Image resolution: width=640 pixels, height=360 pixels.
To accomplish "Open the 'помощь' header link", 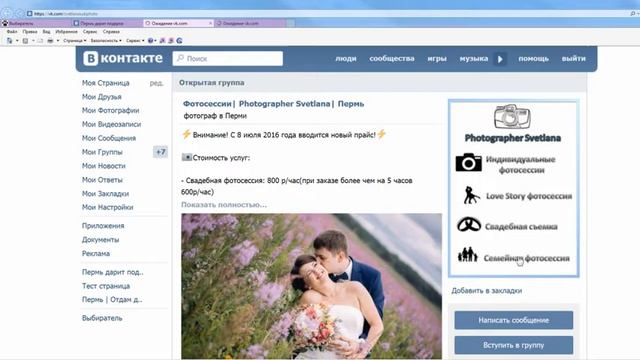I will click(x=533, y=58).
